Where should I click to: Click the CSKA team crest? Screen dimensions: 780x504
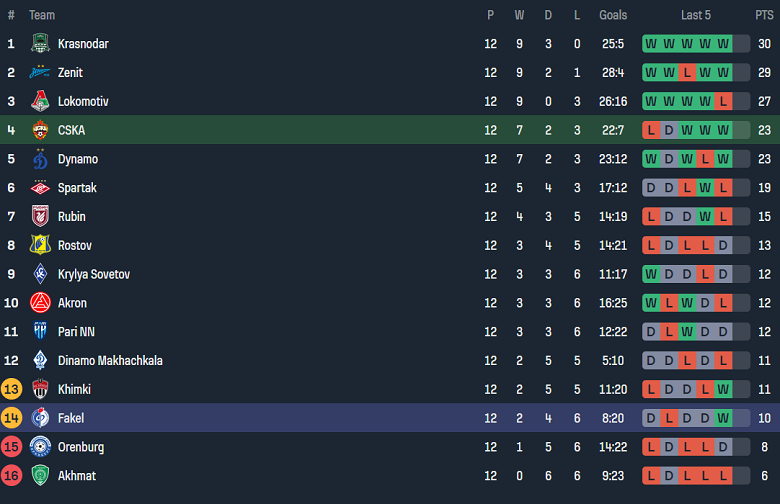[x=40, y=130]
